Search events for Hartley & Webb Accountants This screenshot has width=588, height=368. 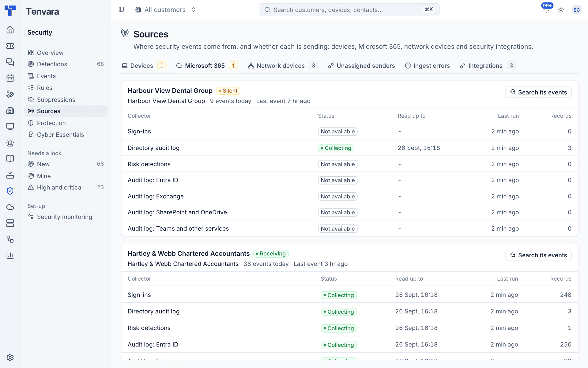point(538,255)
